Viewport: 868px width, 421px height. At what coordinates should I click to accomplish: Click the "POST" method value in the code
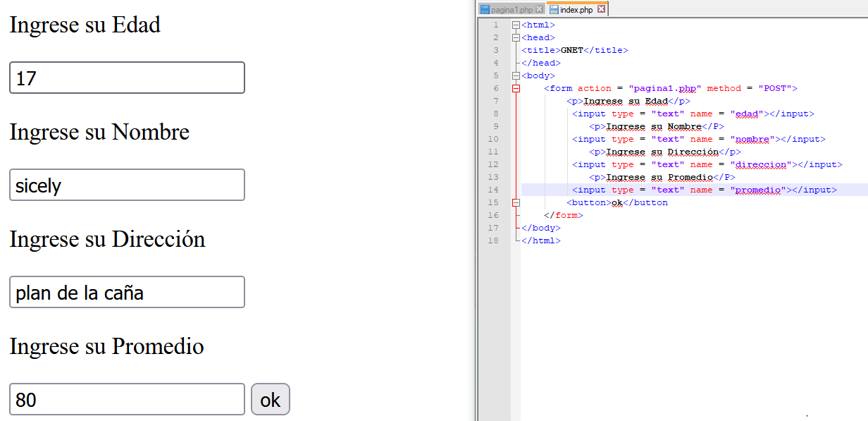[775, 88]
